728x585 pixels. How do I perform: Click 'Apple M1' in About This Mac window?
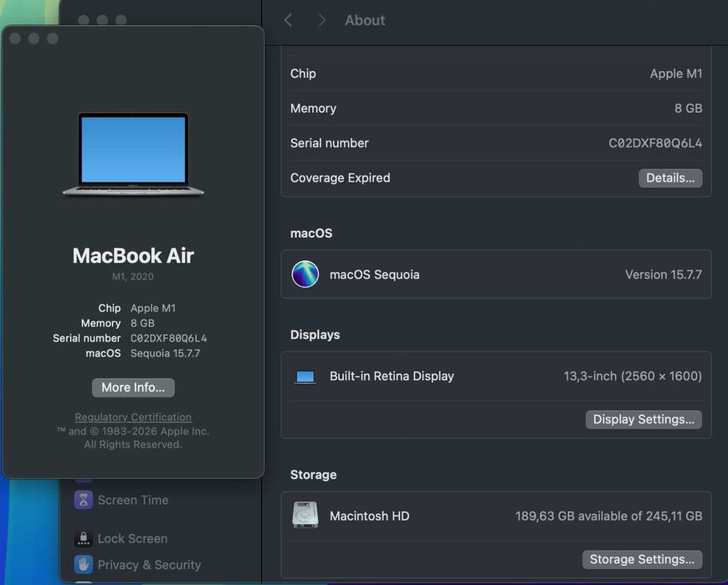click(x=153, y=308)
